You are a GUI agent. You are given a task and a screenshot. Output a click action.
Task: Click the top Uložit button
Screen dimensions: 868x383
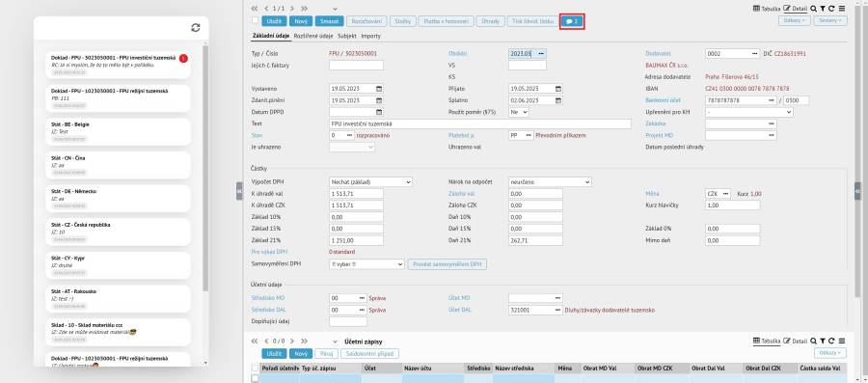[274, 21]
